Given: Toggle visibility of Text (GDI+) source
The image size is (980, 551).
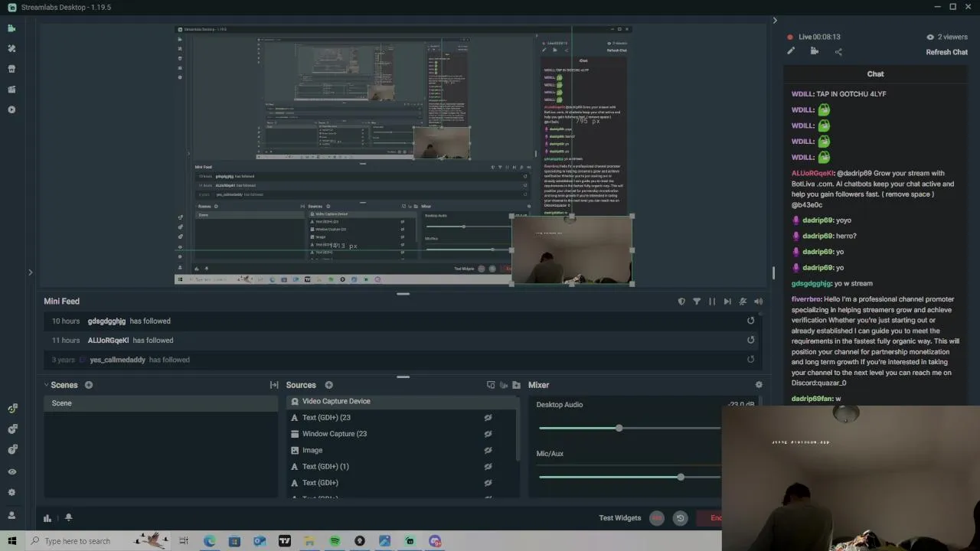Looking at the screenshot, I should (488, 483).
